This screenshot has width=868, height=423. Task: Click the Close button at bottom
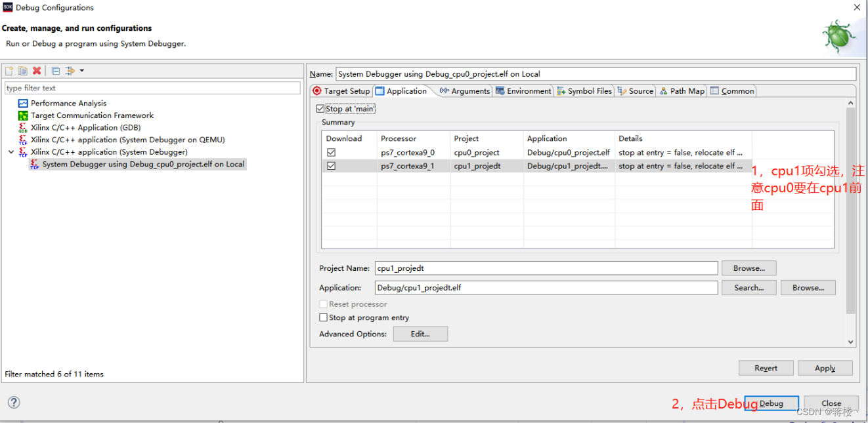coord(831,403)
